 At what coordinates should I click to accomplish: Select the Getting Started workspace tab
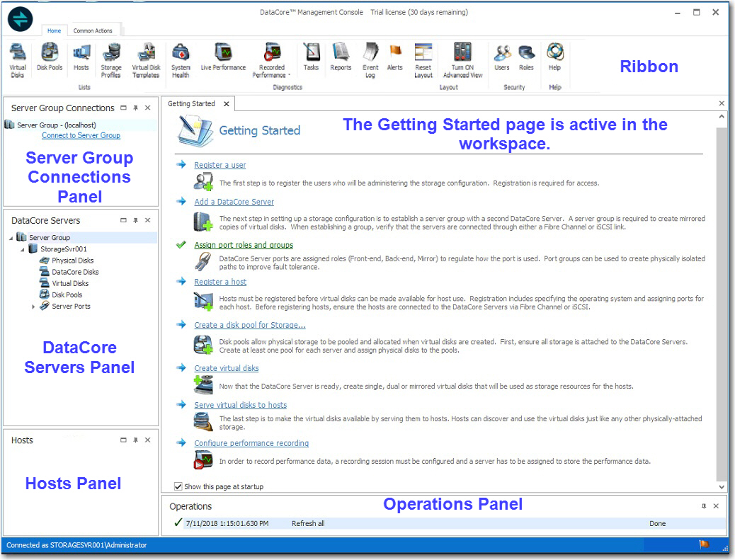click(x=191, y=103)
